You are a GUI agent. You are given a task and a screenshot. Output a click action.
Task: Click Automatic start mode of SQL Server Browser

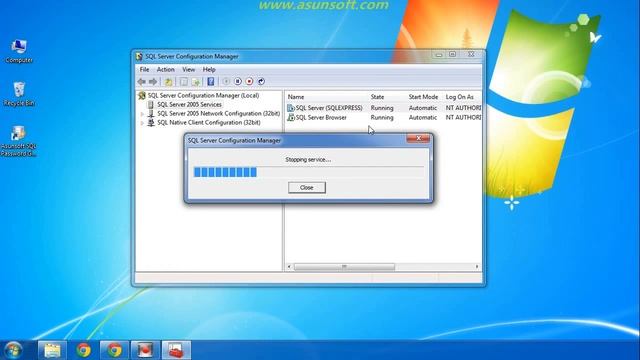[x=423, y=118]
